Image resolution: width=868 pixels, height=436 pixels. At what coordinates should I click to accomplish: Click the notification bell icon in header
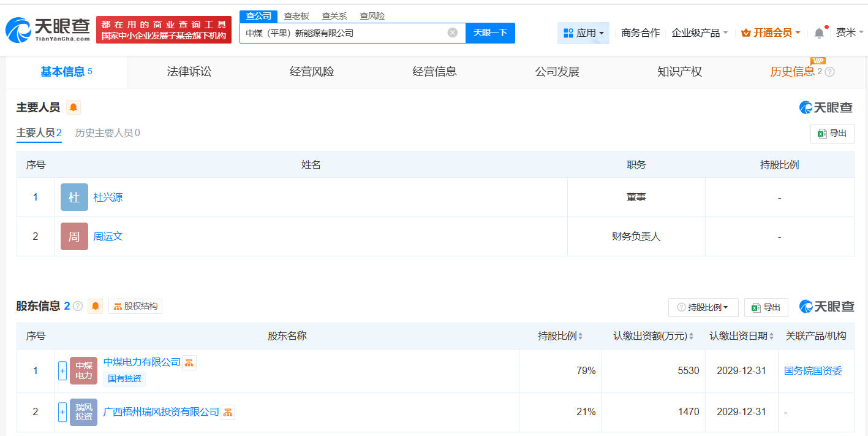(819, 33)
